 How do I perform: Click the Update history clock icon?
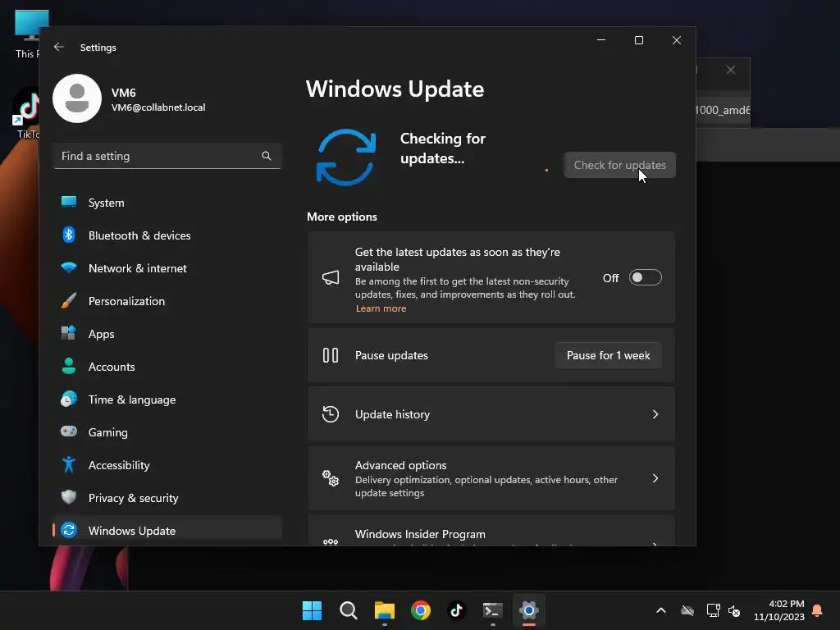(331, 414)
